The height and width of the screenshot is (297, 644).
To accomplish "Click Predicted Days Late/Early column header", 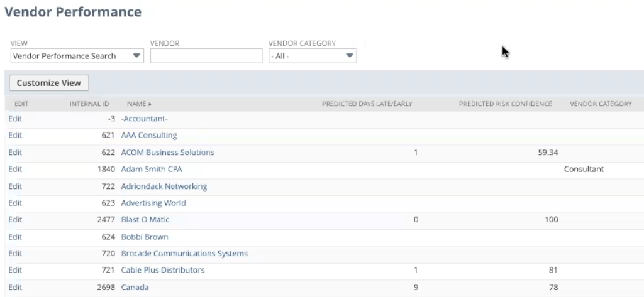I will (x=367, y=104).
